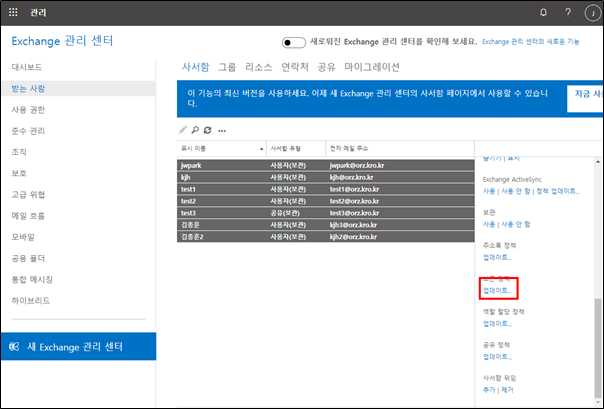Click the 전자 메일 주소 column header
This screenshot has width=604, height=409.
400,149
